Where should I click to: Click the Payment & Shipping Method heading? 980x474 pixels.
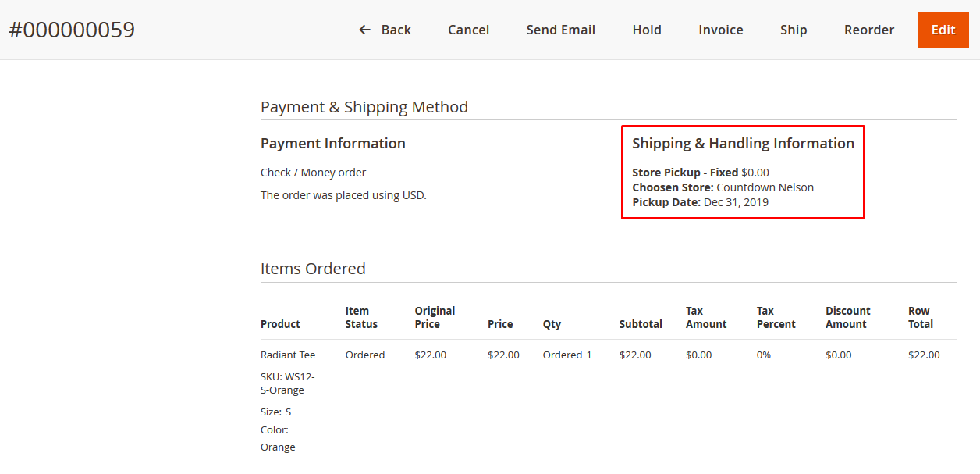pyautogui.click(x=364, y=107)
